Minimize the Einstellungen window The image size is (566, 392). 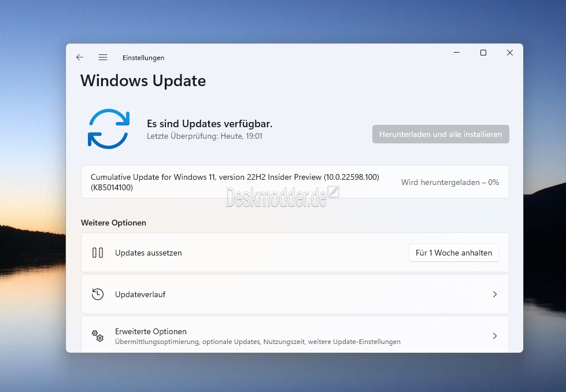coord(457,53)
